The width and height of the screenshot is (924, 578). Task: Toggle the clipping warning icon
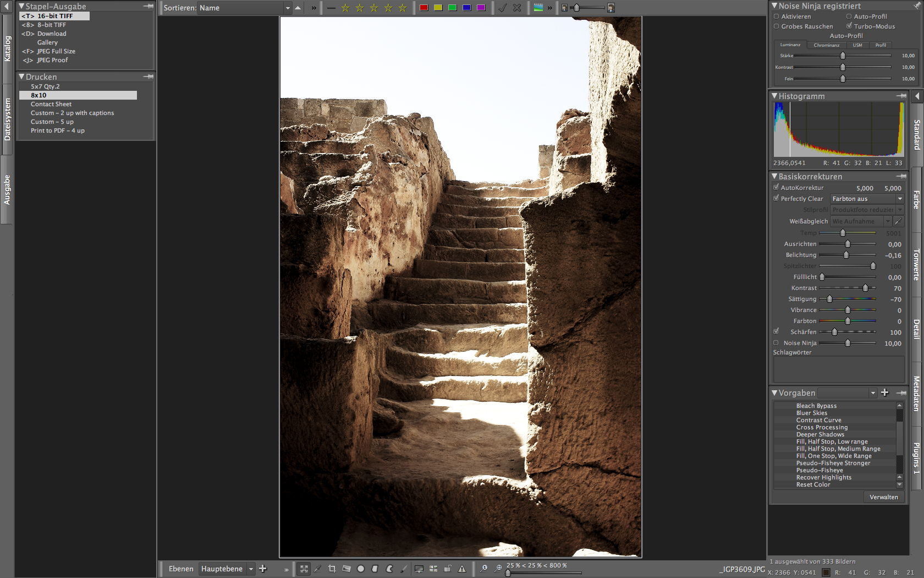463,569
